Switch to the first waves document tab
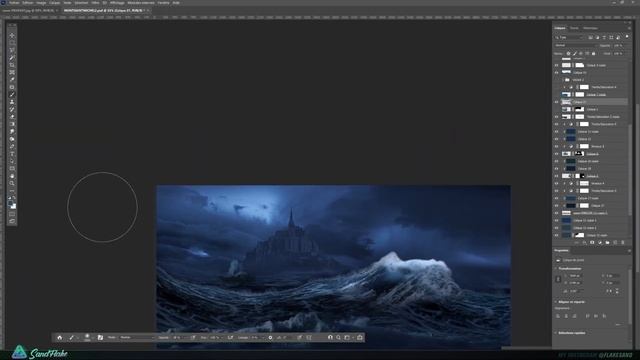Screen dimensions: 640x360 29,11
